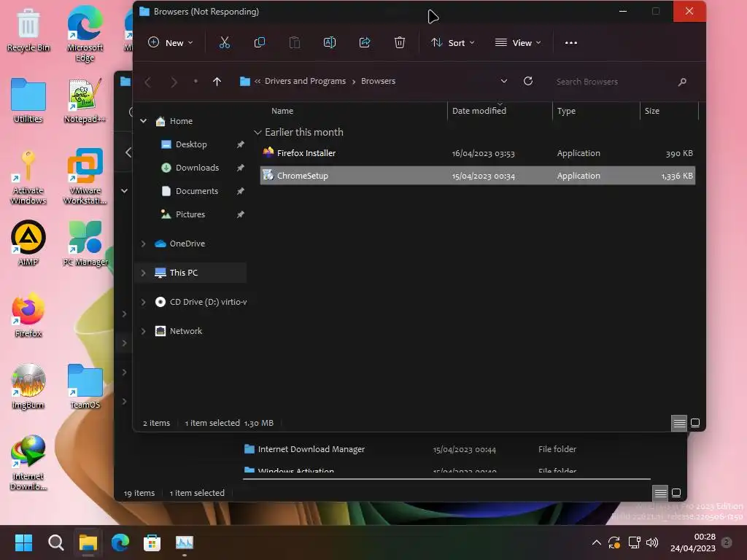Open VMware Workstation desktop shortcut
The height and width of the screenshot is (560, 747).
(85, 177)
